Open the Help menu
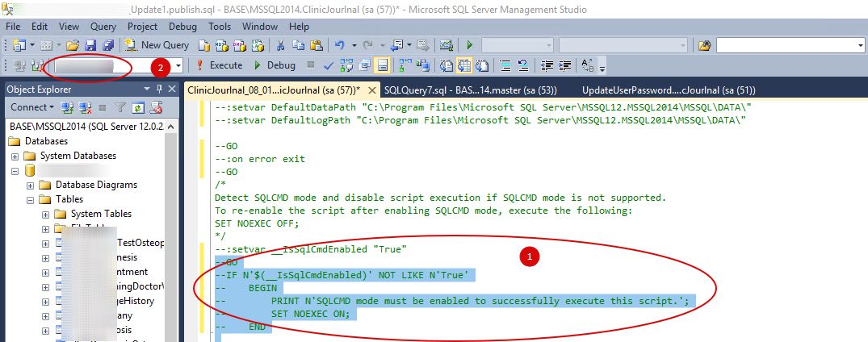The width and height of the screenshot is (868, 342). pyautogui.click(x=299, y=27)
